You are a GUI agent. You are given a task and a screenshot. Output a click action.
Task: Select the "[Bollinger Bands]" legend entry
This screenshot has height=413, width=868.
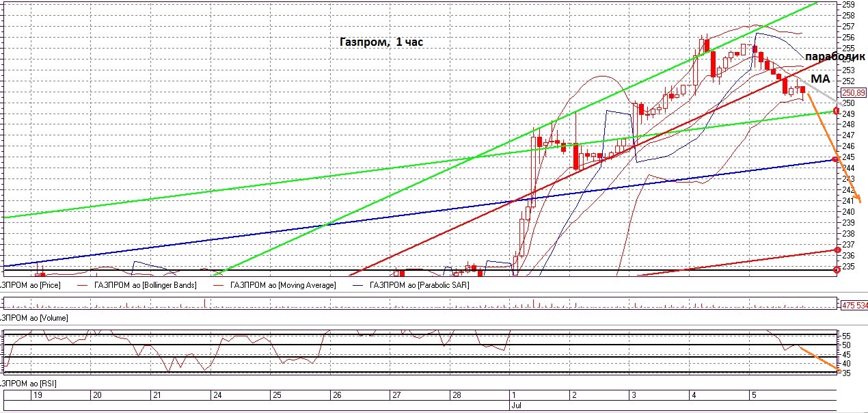click(145, 285)
